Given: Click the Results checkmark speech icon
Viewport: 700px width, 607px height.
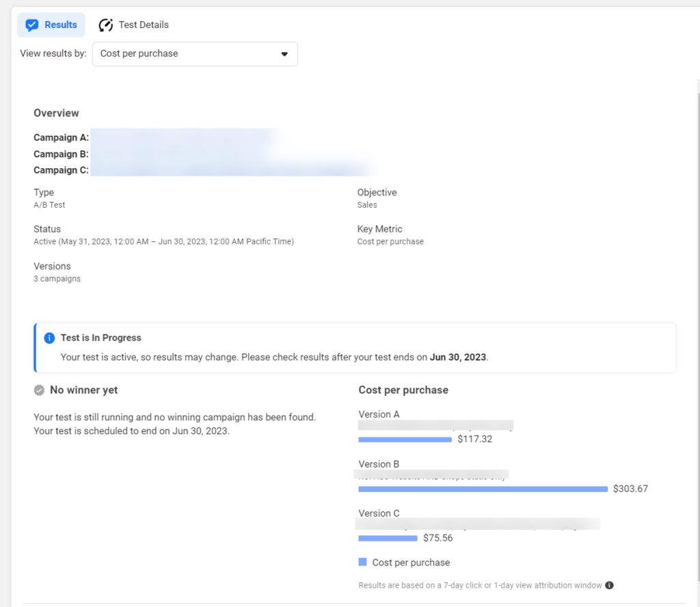Looking at the screenshot, I should coord(31,25).
